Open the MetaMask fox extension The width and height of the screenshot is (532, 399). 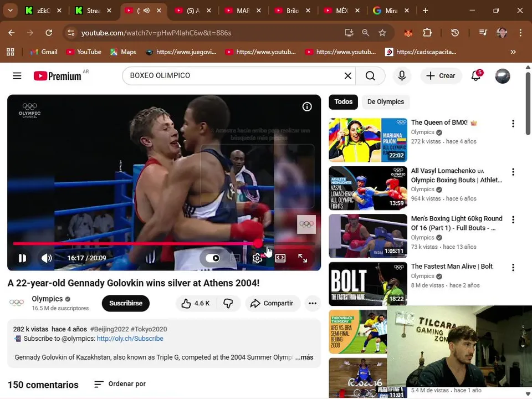point(408,33)
